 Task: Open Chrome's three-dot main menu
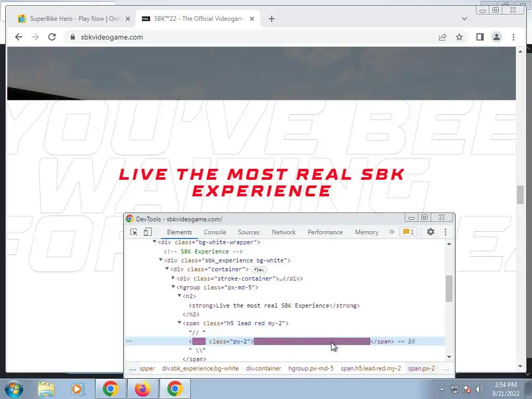tap(513, 37)
